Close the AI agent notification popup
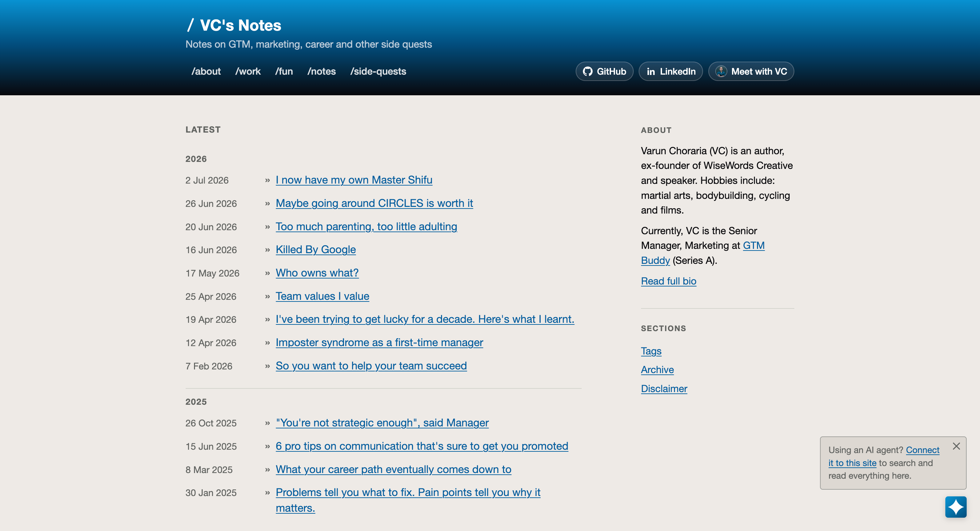This screenshot has width=980, height=531. point(956,446)
